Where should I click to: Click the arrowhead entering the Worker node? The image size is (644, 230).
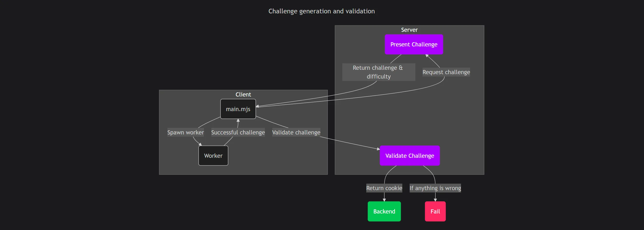(x=200, y=144)
